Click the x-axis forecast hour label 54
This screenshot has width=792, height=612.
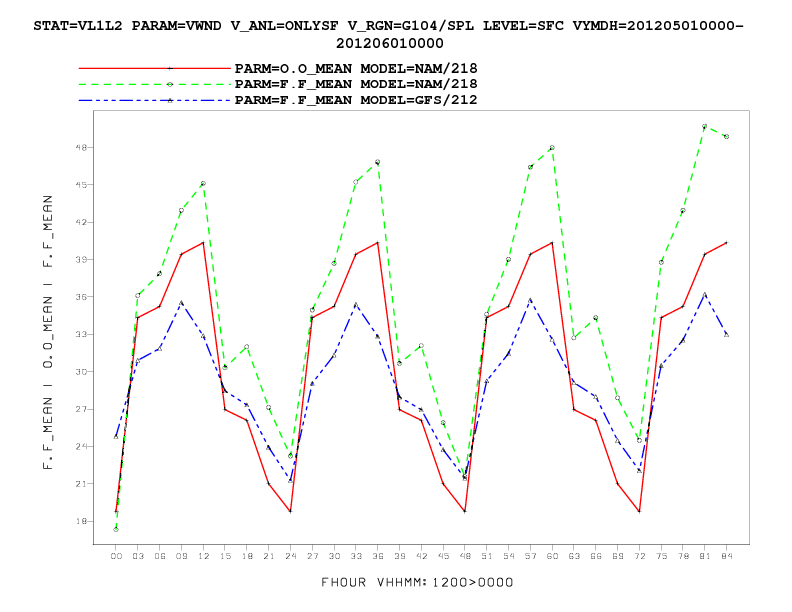tap(509, 556)
